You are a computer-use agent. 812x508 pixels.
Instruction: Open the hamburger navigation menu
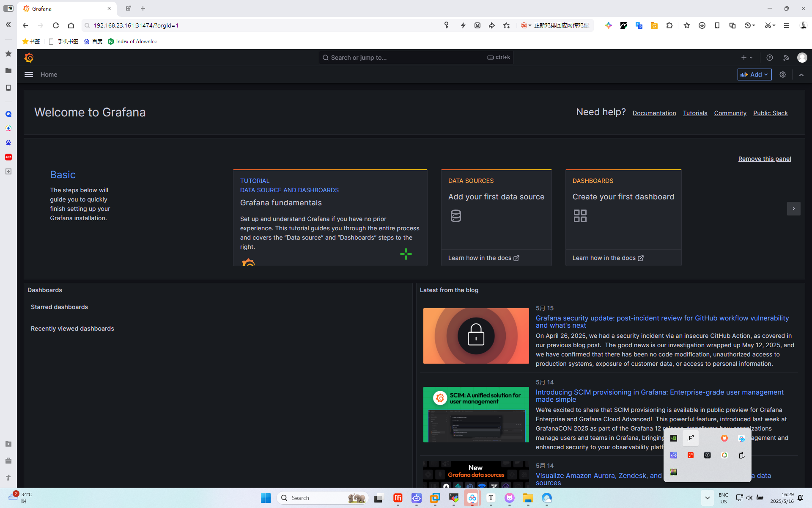29,75
